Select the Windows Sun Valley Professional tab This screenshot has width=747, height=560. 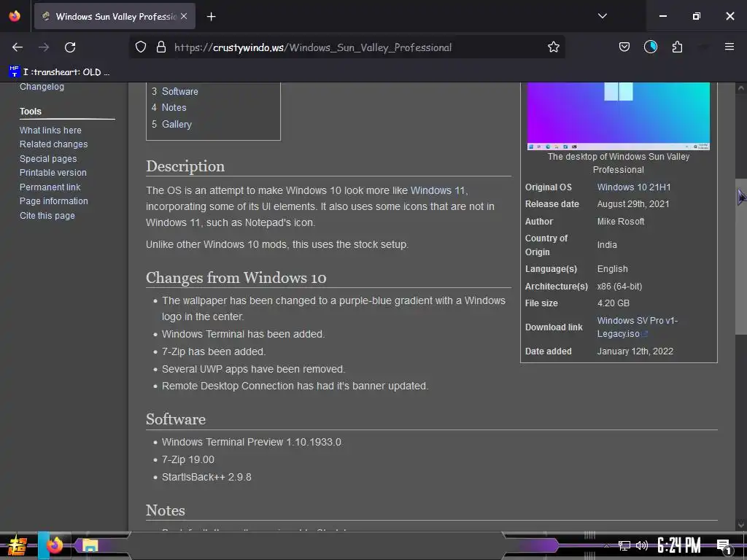(x=115, y=16)
